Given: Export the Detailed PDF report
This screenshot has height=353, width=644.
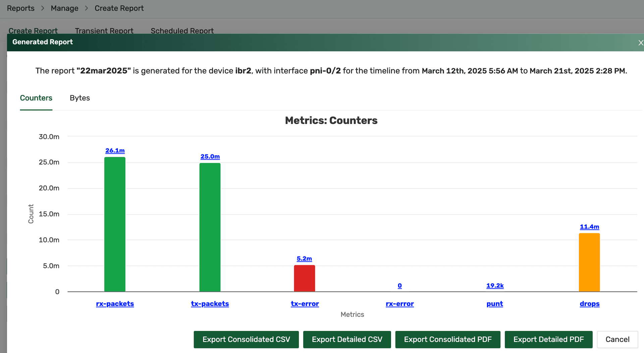Looking at the screenshot, I should click(x=548, y=339).
